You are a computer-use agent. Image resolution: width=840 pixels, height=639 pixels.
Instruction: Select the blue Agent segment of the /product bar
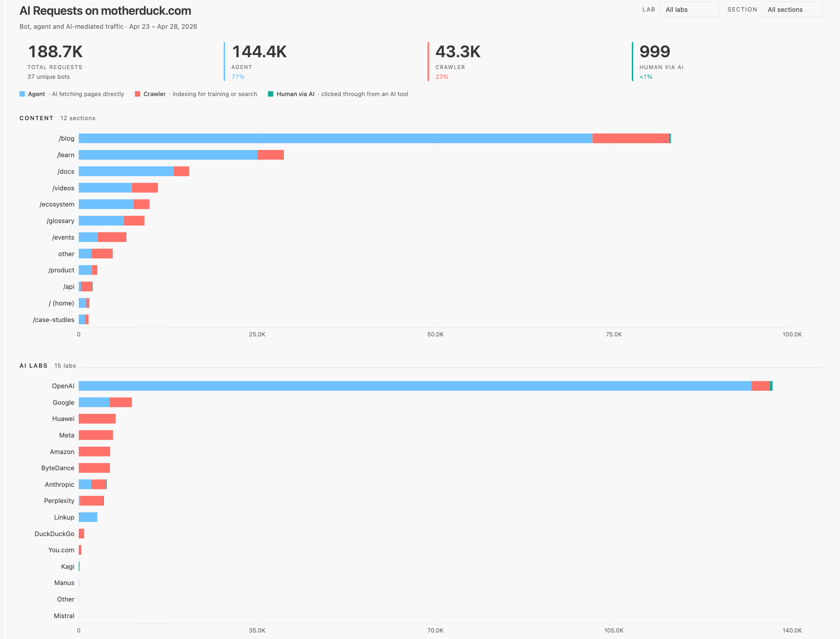click(x=85, y=270)
